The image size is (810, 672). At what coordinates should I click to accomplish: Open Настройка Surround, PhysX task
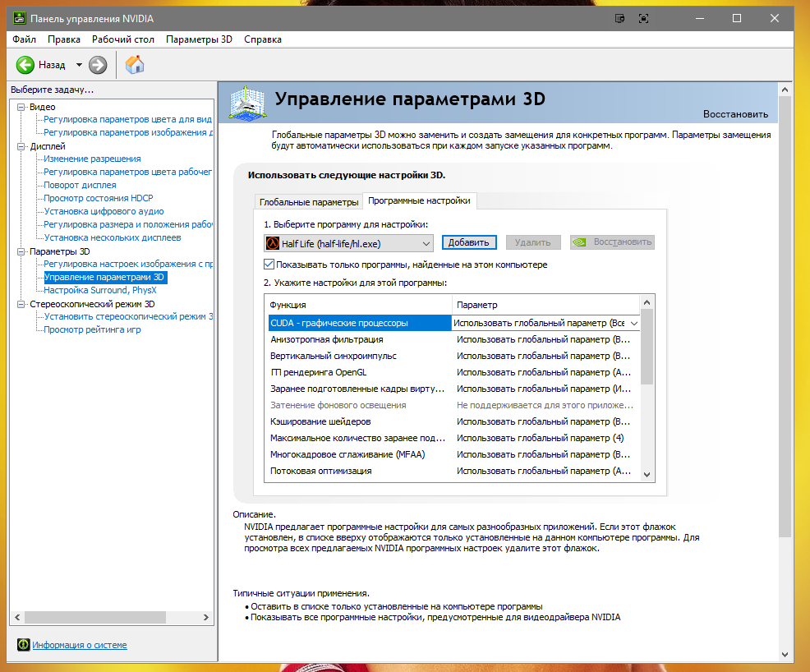[x=100, y=290]
